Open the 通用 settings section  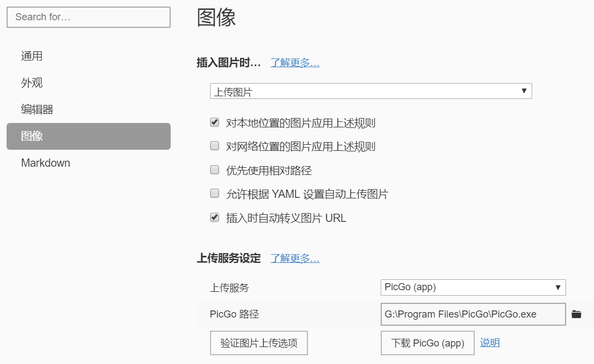(x=32, y=56)
